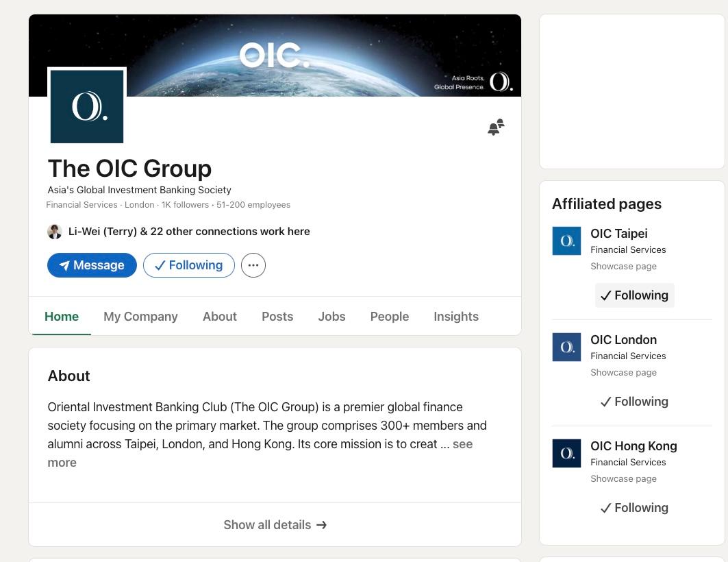Screen dimensions: 728x562
Task: Click 'Asia's Global Investment Banking Society' tagline
Action: (139, 190)
